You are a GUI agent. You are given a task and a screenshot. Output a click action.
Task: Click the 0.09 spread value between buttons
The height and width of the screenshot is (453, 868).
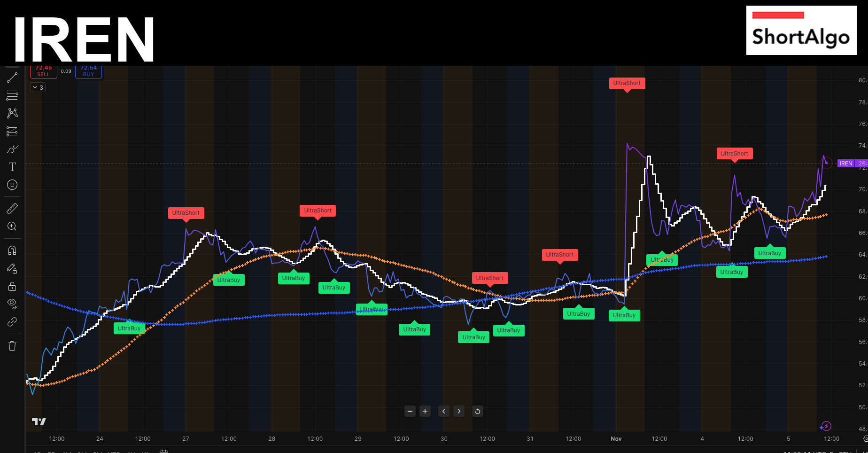tap(66, 71)
